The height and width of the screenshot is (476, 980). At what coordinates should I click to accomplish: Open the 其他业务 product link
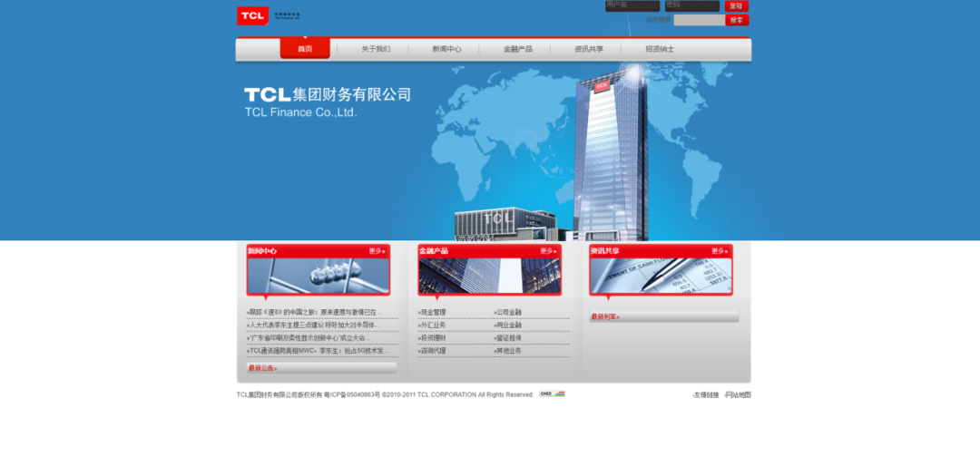coord(507,351)
